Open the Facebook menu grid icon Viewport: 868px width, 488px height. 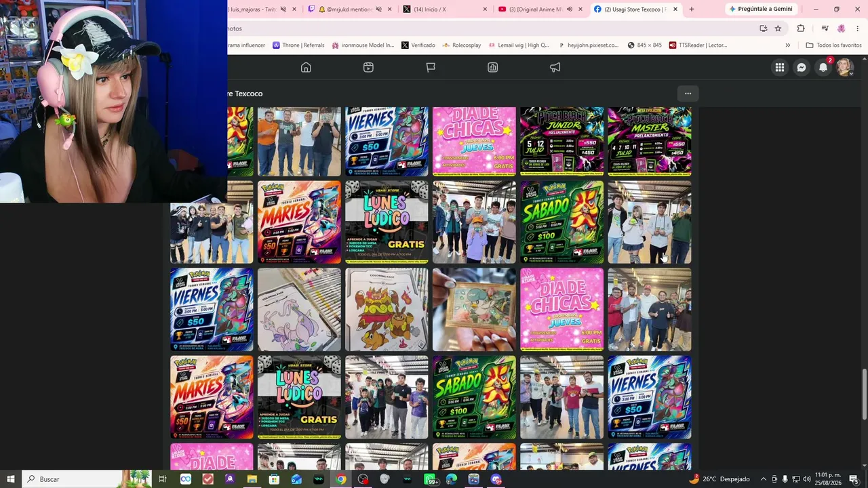pos(780,67)
